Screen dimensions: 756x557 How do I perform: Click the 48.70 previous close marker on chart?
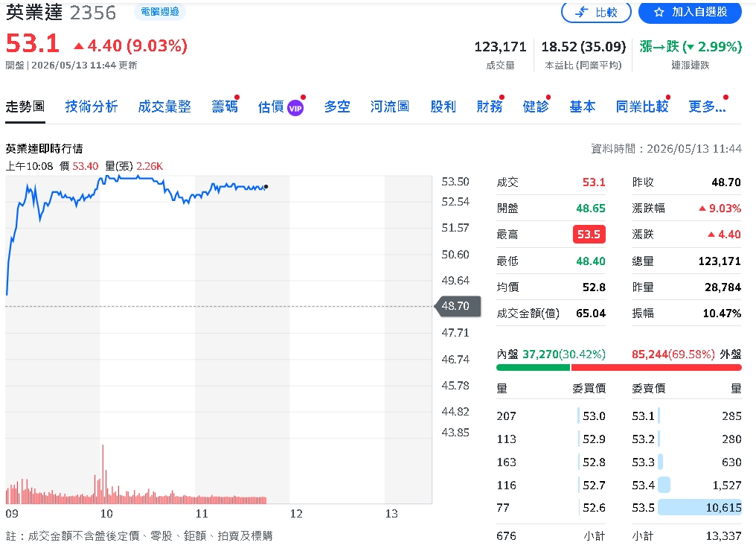tap(458, 306)
